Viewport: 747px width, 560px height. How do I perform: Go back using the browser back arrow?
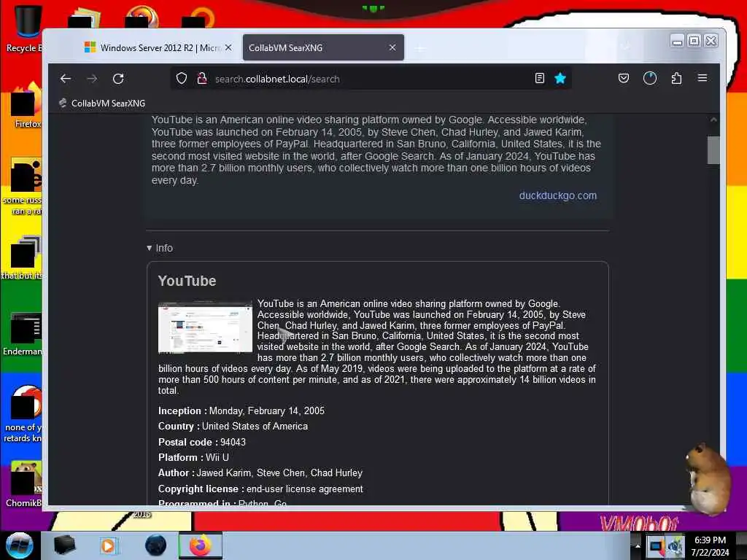pyautogui.click(x=66, y=79)
